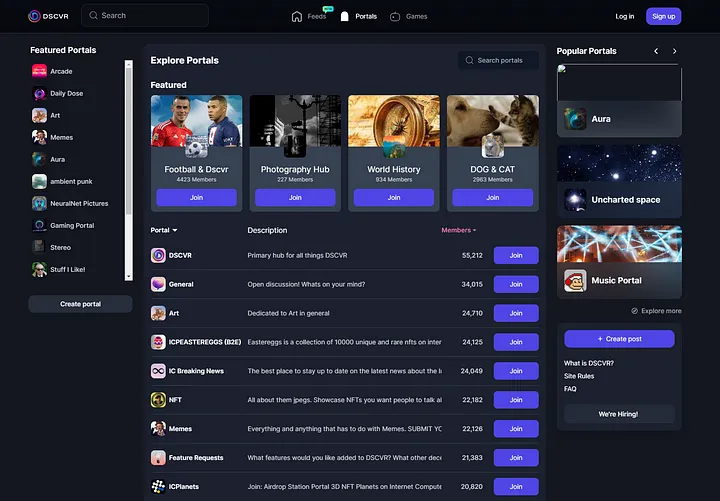This screenshot has height=501, width=720.
Task: Click the Feature Requests portal icon
Action: pos(158,458)
